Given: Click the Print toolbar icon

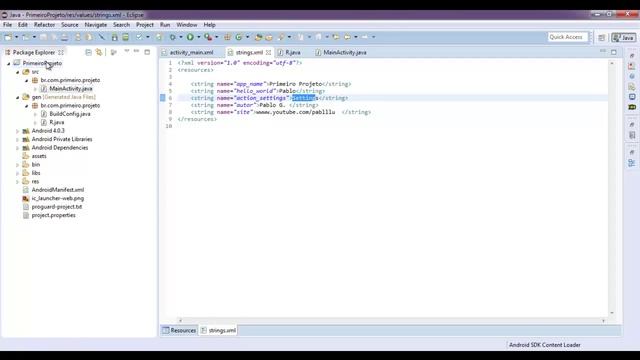Looking at the screenshot, I should click(x=64, y=37).
